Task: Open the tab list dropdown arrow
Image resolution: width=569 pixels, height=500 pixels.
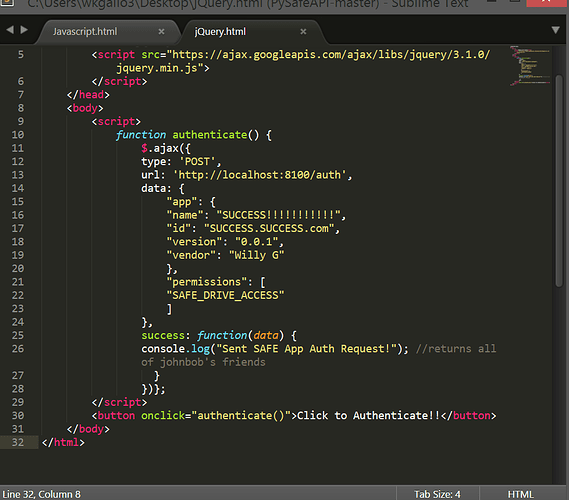Action: (x=555, y=30)
